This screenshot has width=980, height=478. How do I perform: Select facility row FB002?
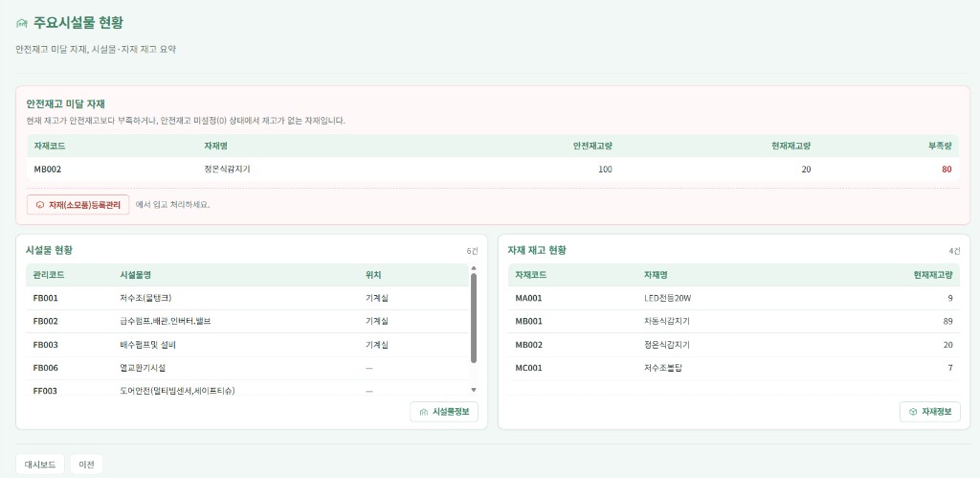(247, 321)
